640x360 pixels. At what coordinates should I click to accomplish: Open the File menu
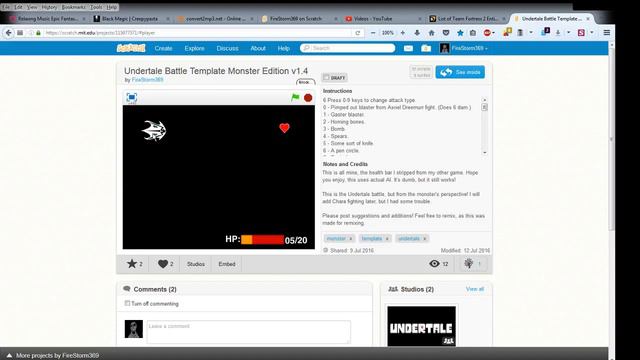6,7
